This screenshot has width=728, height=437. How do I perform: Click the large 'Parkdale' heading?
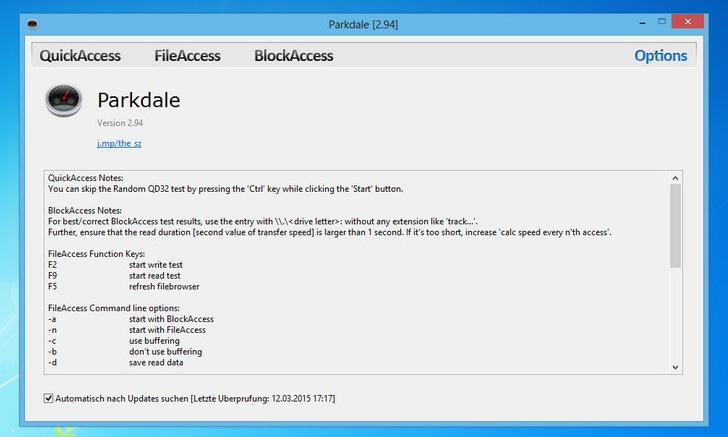point(139,100)
